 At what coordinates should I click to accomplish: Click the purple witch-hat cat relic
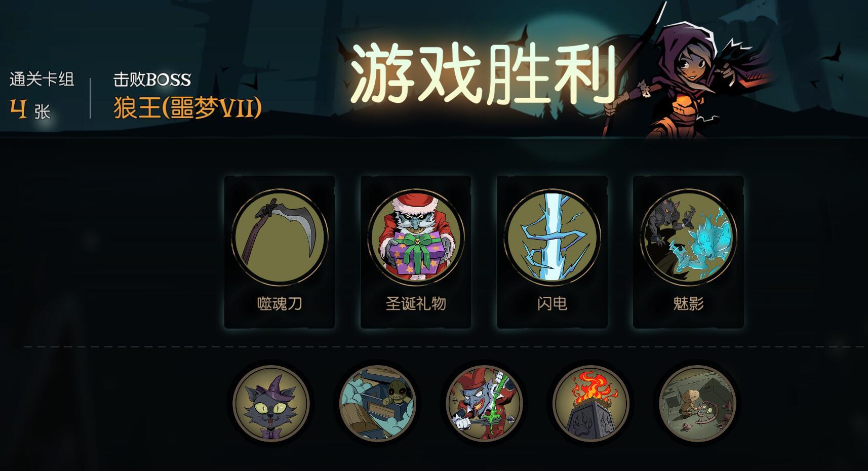pos(271,404)
